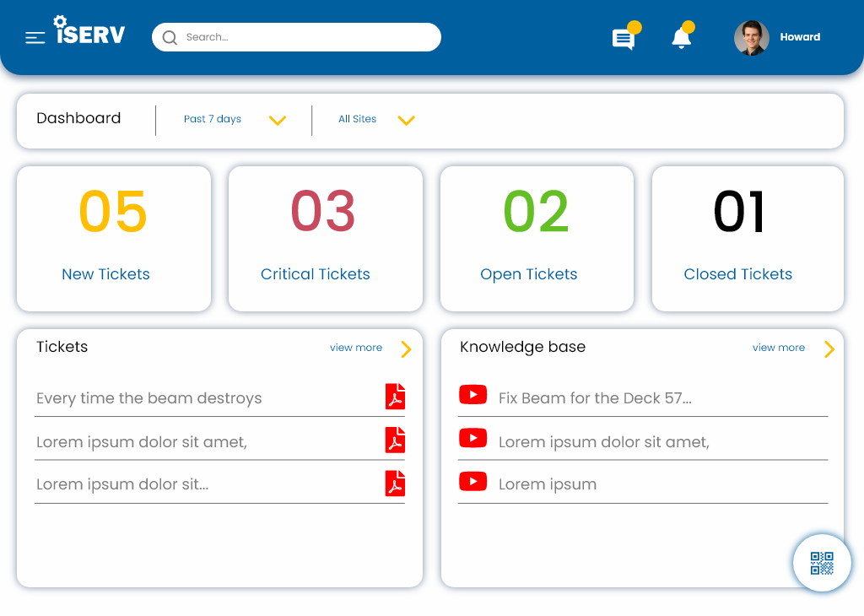This screenshot has height=616, width=864.
Task: Click the YouTube icon beside 'Lorem ipsum'
Action: tap(472, 482)
